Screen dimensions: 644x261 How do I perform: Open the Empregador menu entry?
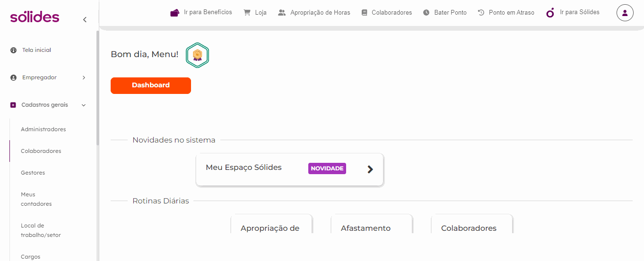pos(39,77)
